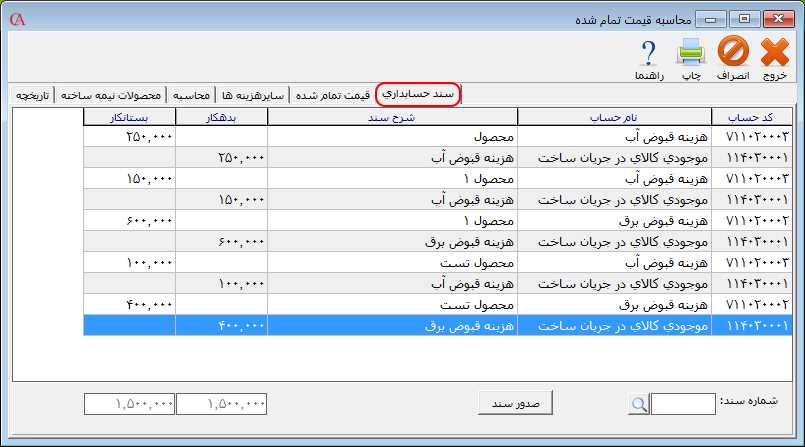The height and width of the screenshot is (447, 805).
Task: Click the بستانکار cell 250,000
Action: 129,137
